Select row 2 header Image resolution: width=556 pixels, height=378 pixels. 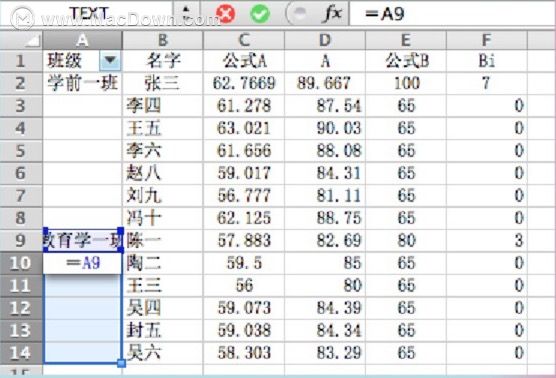tap(21, 83)
